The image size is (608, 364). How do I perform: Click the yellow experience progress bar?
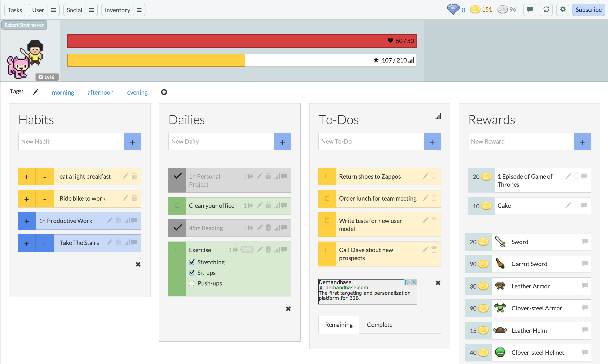coord(156,60)
